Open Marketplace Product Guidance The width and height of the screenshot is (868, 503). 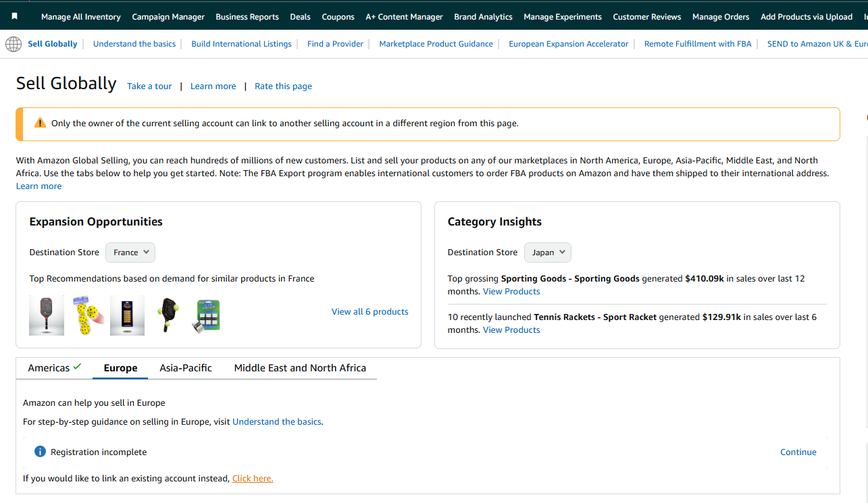point(436,44)
